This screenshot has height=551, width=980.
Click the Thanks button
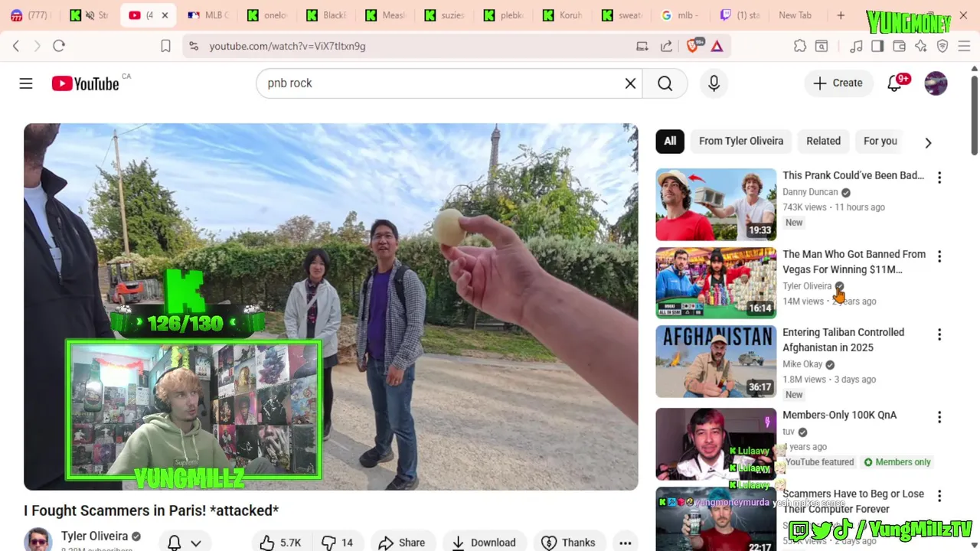pos(568,543)
